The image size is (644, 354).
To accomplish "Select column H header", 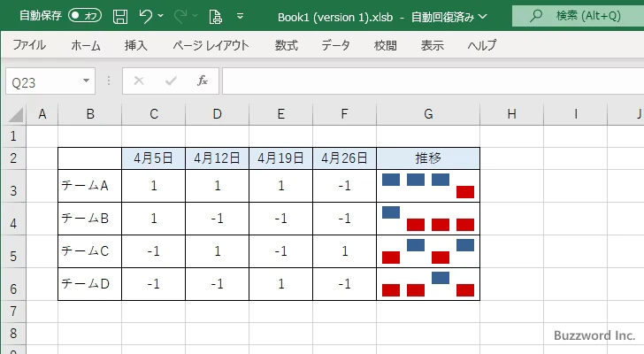I will [511, 114].
